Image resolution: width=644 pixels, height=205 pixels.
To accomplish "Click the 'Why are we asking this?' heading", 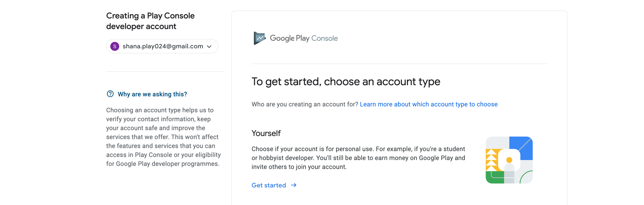I will 152,94.
